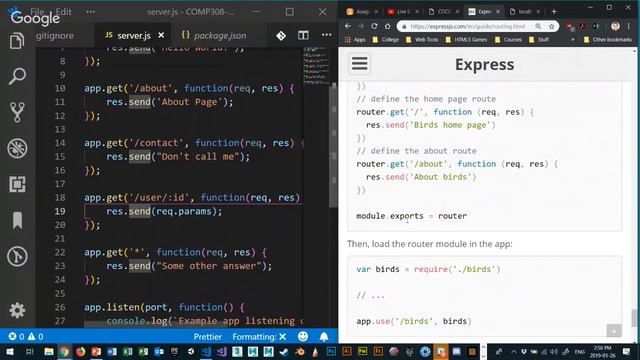Image resolution: width=640 pixels, height=360 pixels.
Task: Split the editor with the split icon
Action: point(303,35)
